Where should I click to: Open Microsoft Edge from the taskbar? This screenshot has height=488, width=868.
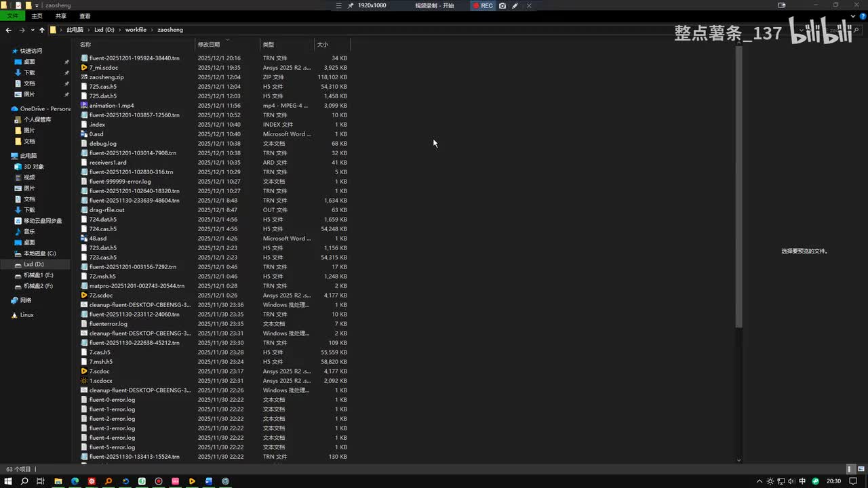75,481
